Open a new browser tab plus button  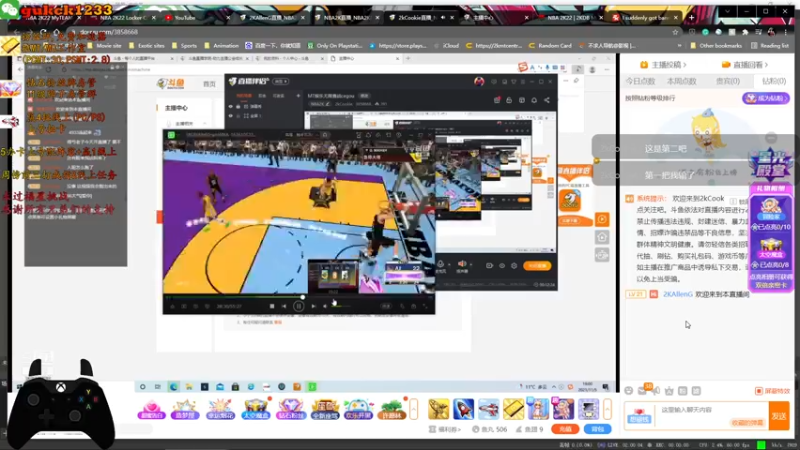pyautogui.click(x=691, y=17)
